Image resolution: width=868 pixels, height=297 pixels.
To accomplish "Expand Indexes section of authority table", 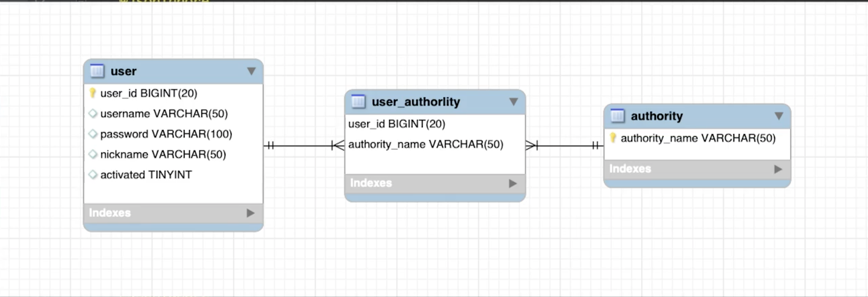I will [778, 169].
